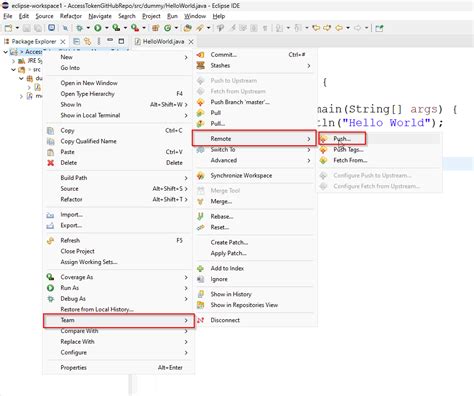Viewport: 474px width, 396px height.
Task: Open the Run button dropdown arrow
Action: pos(107,28)
